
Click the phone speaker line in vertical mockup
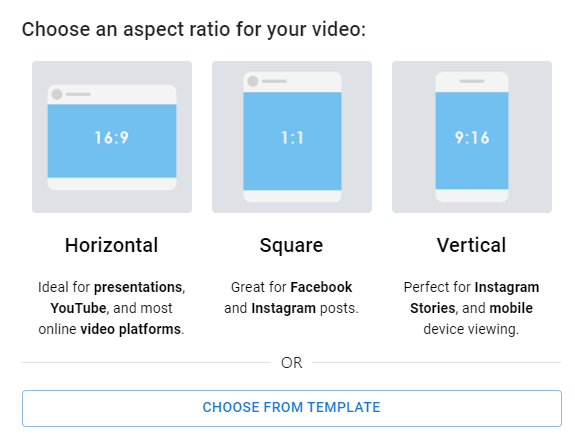click(472, 81)
